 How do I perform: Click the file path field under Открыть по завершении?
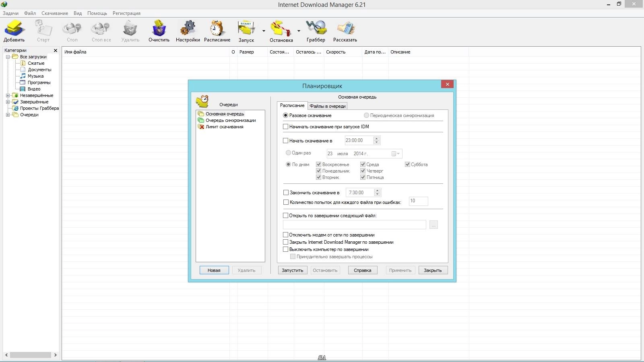click(x=355, y=225)
